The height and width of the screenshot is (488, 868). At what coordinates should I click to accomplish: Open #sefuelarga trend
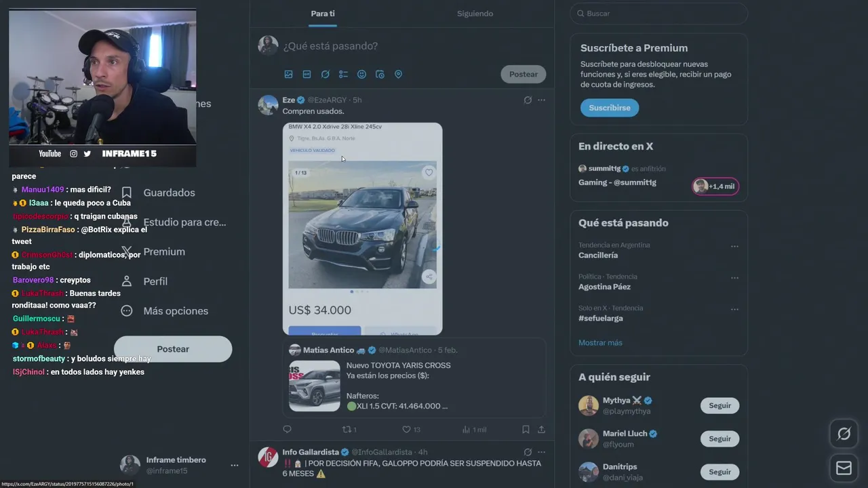tap(600, 319)
